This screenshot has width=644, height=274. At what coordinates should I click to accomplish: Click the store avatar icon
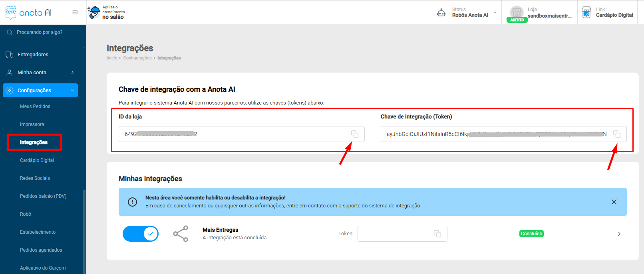point(517,12)
